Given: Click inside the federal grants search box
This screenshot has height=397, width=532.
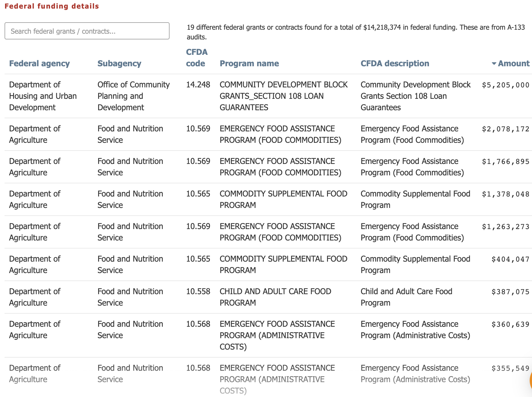Looking at the screenshot, I should (87, 31).
